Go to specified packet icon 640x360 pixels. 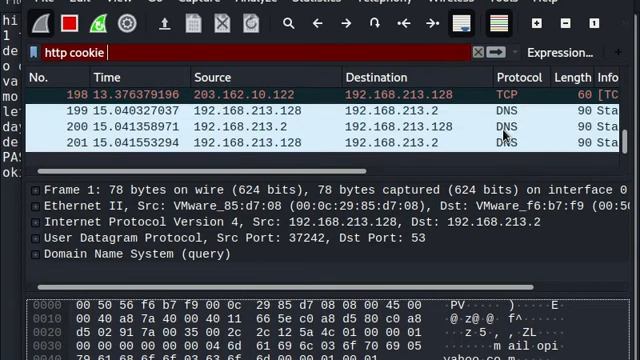[375, 23]
